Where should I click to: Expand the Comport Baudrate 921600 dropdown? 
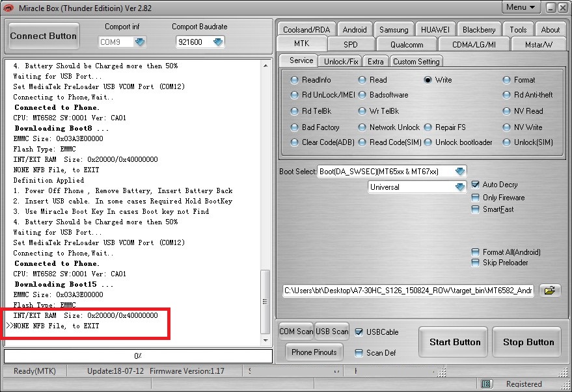pos(218,42)
